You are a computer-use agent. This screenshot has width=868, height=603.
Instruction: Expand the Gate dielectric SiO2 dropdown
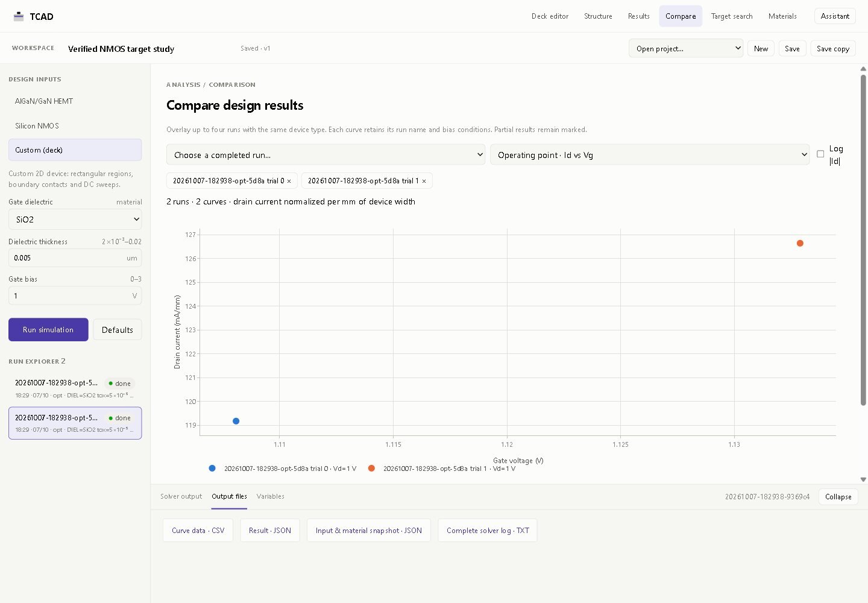click(75, 219)
